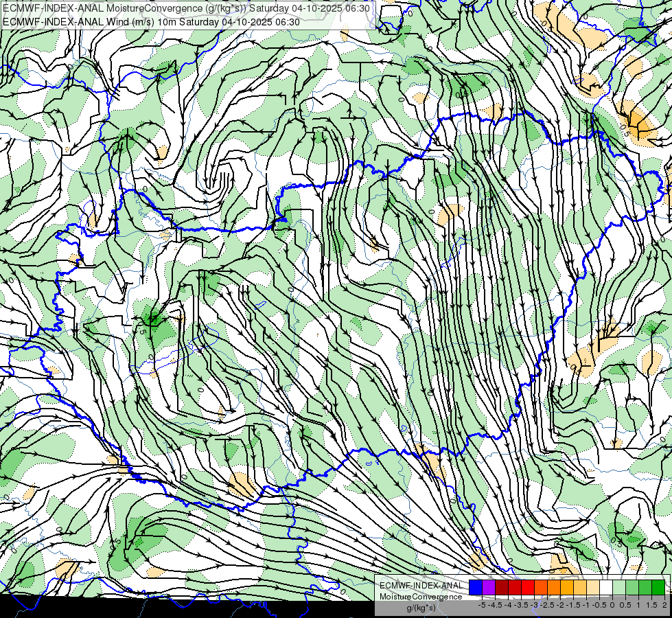672x618 pixels.
Task: Select the orange-red swatch right of -3
Action: coord(541,587)
